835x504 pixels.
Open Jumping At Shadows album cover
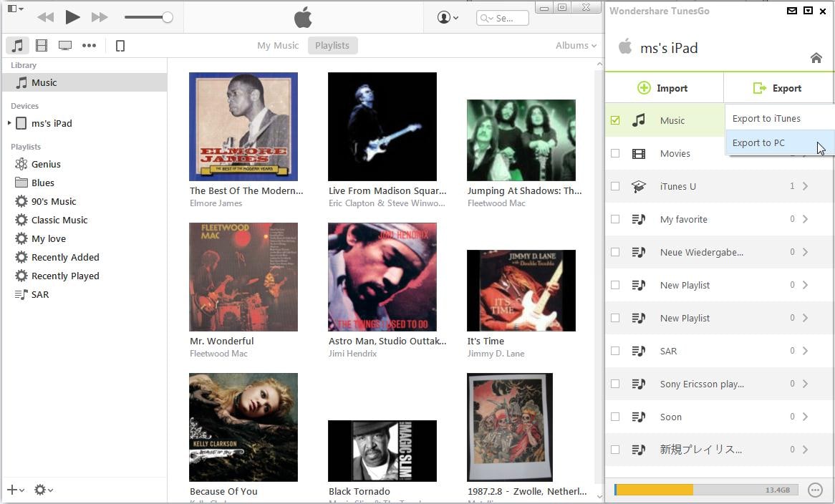521,140
